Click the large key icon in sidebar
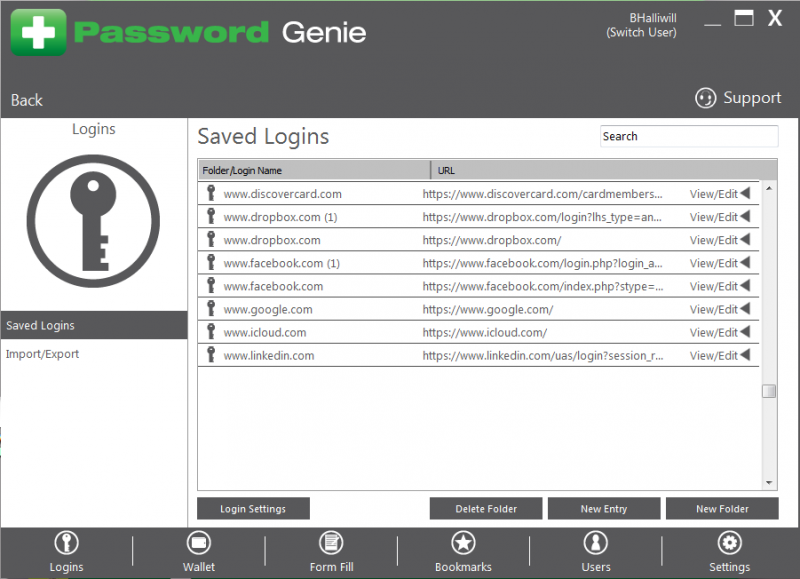The image size is (800, 579). coord(93,222)
